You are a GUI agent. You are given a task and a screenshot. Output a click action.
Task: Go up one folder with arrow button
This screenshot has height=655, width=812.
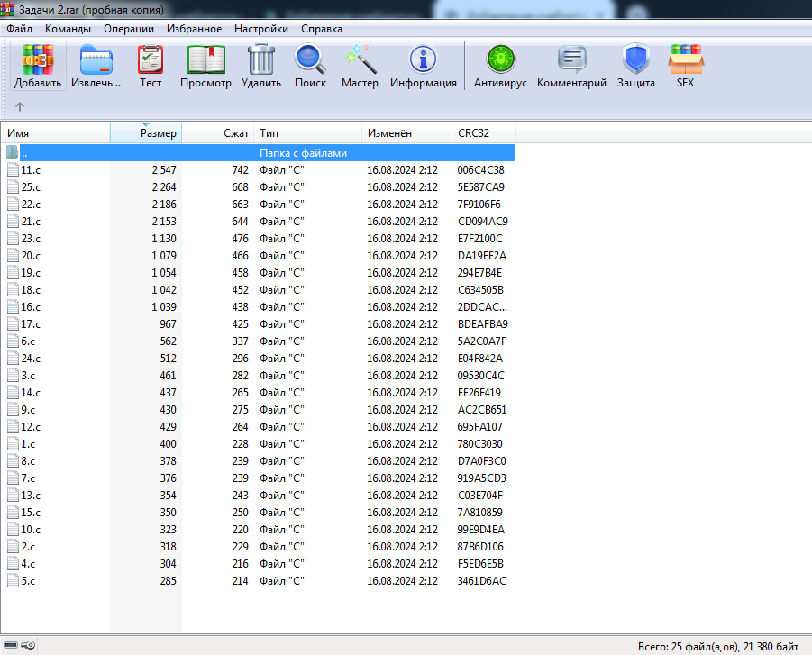[x=20, y=107]
